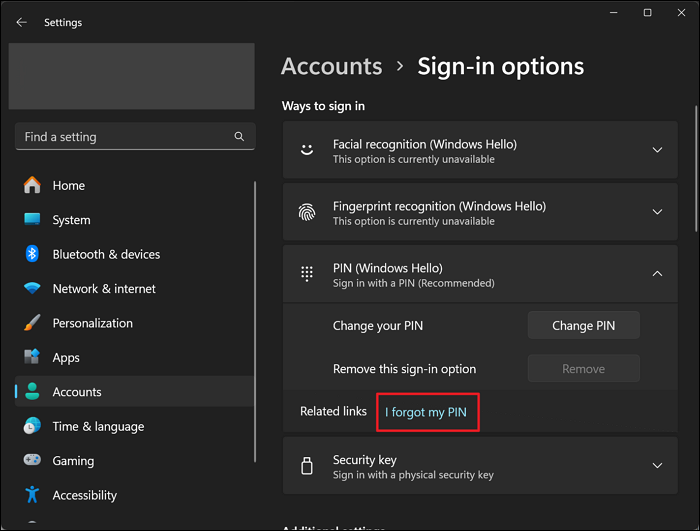Viewport: 700px width, 531px height.
Task: Click the Gaming controller icon
Action: (33, 461)
